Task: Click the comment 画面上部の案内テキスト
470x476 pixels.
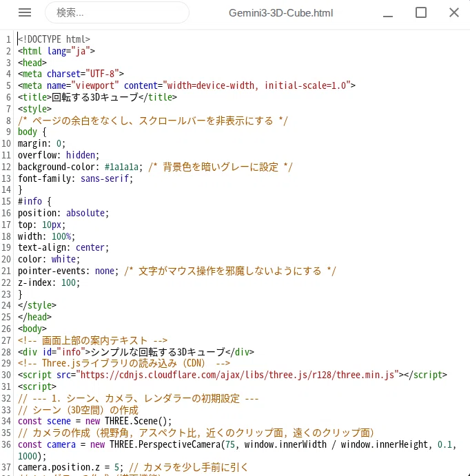Action: coord(92,340)
